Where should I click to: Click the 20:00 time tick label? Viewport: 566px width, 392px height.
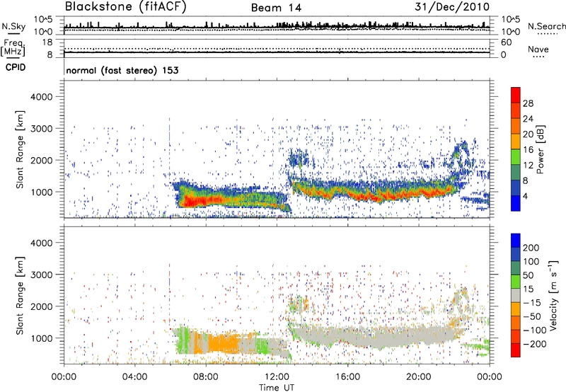click(418, 377)
